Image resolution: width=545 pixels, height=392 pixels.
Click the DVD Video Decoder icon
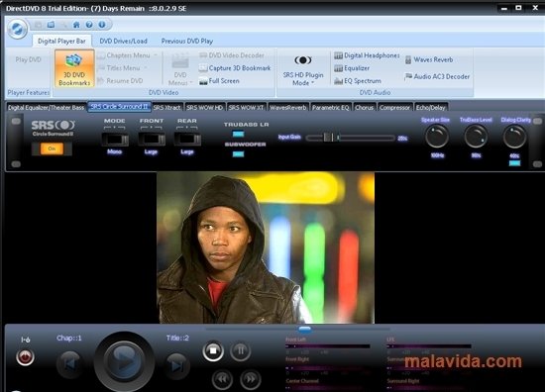point(203,55)
